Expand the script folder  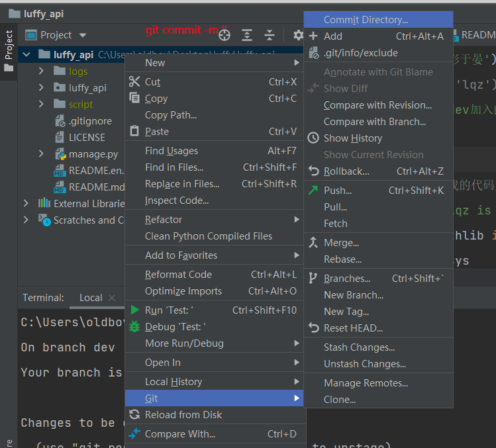pos(41,104)
